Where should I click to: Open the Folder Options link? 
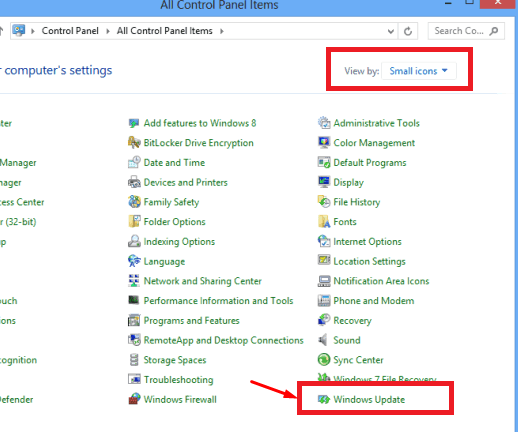[175, 222]
